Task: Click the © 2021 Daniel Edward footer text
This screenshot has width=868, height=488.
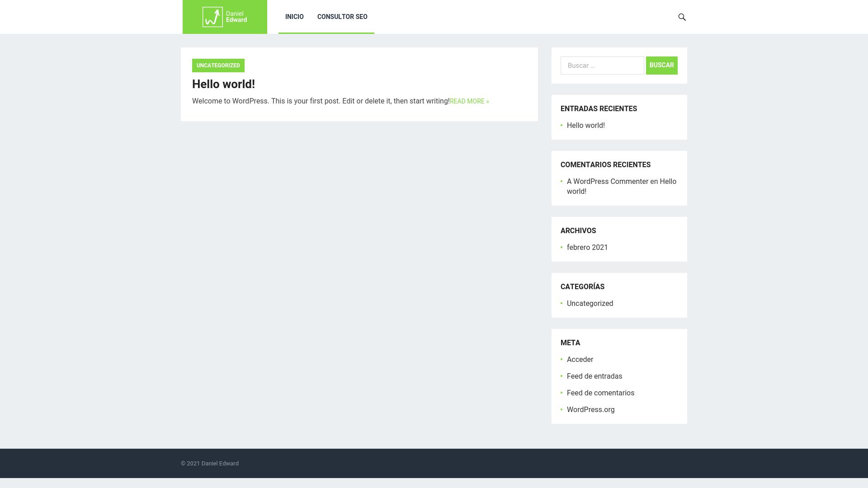Action: coord(210,464)
